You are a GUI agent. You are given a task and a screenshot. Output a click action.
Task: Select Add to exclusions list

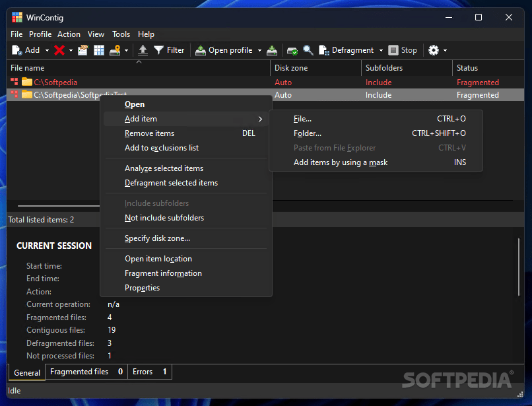(186, 148)
